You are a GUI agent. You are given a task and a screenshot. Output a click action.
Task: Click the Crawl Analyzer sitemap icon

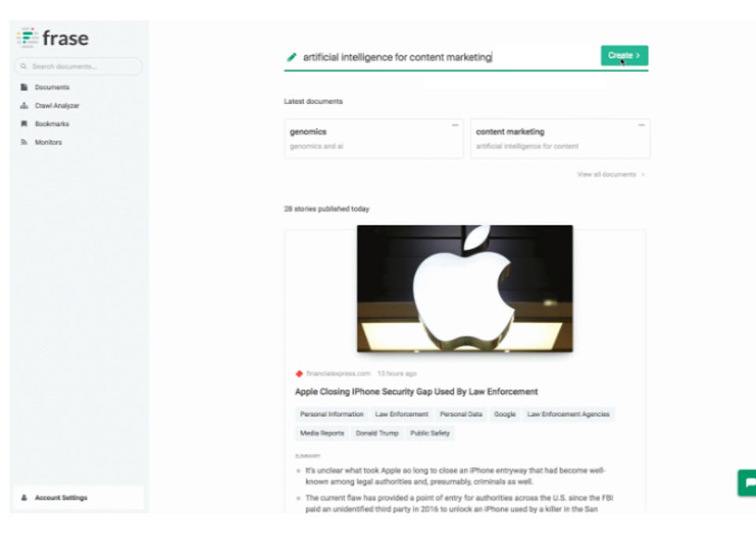(24, 106)
